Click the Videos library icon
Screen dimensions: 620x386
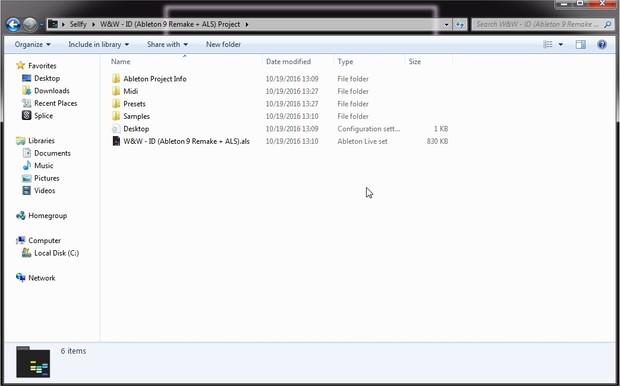[x=26, y=191]
